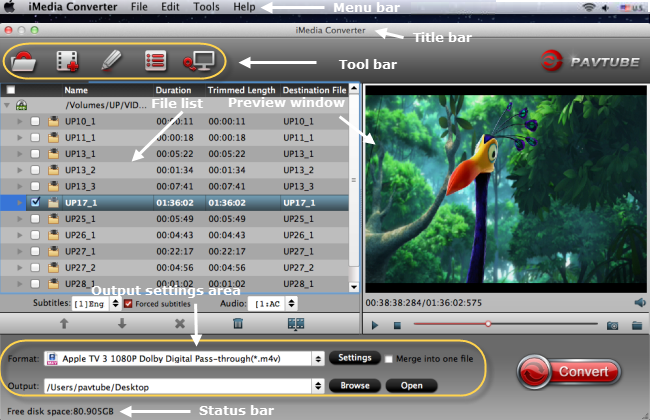The width and height of the screenshot is (650, 420).
Task: Click the folder icon of UP10_1
Action: click(53, 121)
